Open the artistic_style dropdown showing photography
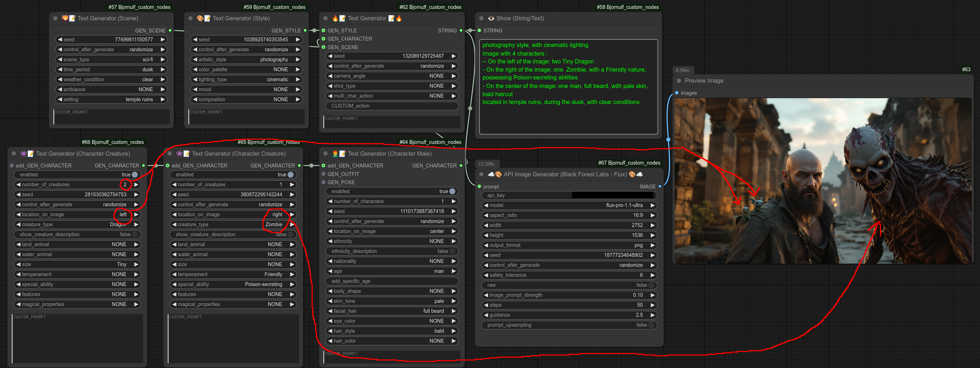This screenshot has height=368, width=980. (x=246, y=59)
